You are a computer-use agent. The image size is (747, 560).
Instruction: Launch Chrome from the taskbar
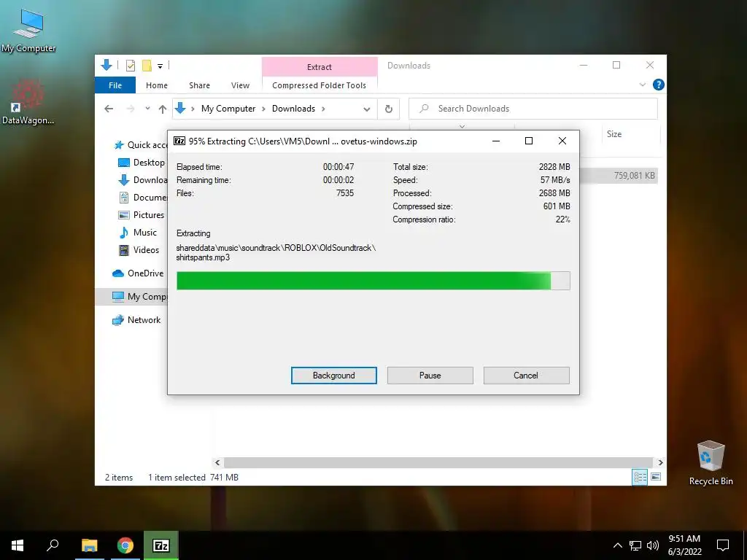click(x=125, y=545)
